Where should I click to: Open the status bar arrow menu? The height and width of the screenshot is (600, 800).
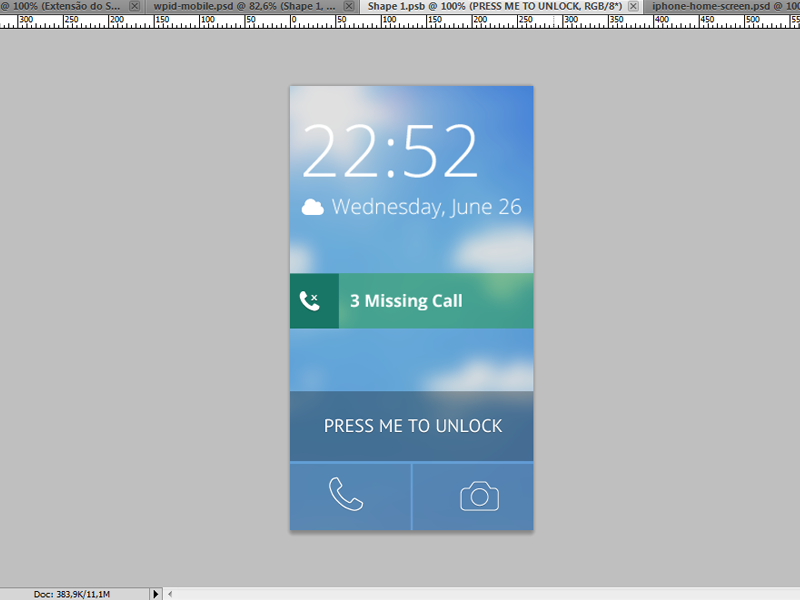pyautogui.click(x=156, y=594)
